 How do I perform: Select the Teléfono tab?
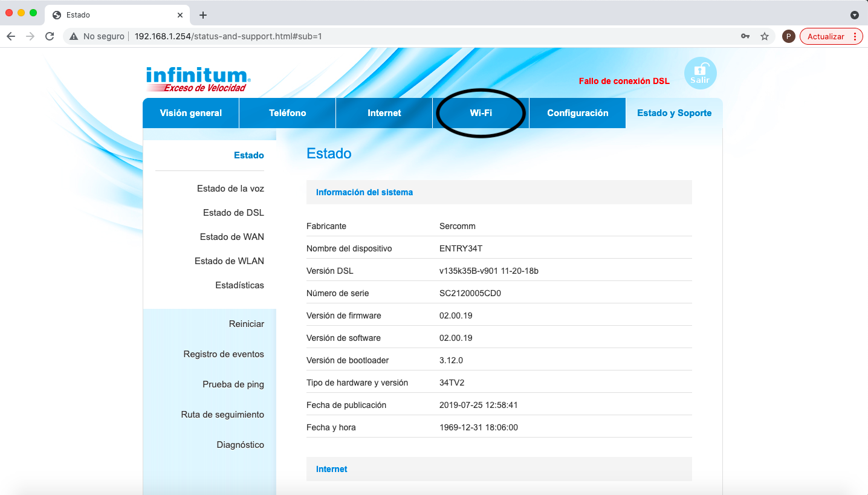287,113
